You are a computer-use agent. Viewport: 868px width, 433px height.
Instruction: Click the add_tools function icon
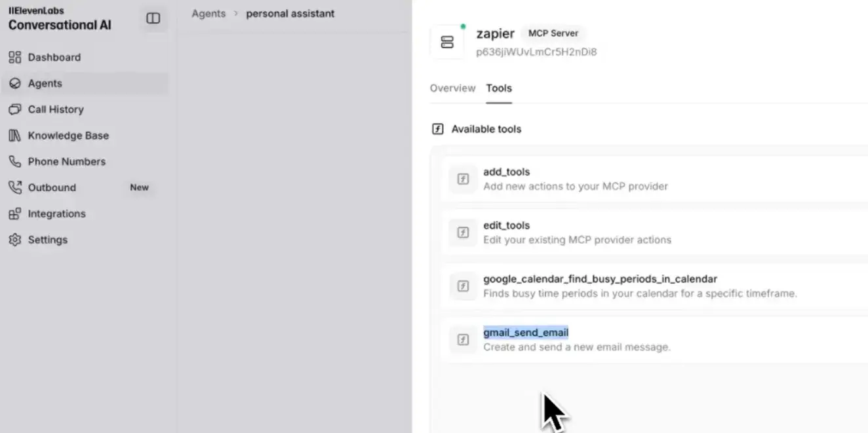coord(463,179)
